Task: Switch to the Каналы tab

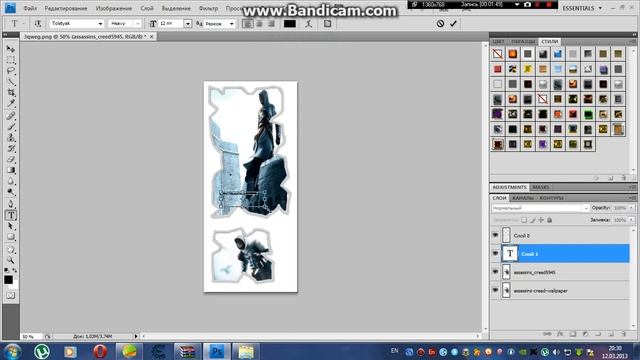Action: tap(523, 198)
